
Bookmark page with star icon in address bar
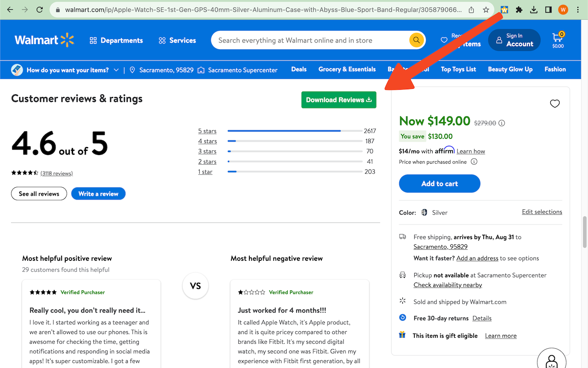[486, 10]
